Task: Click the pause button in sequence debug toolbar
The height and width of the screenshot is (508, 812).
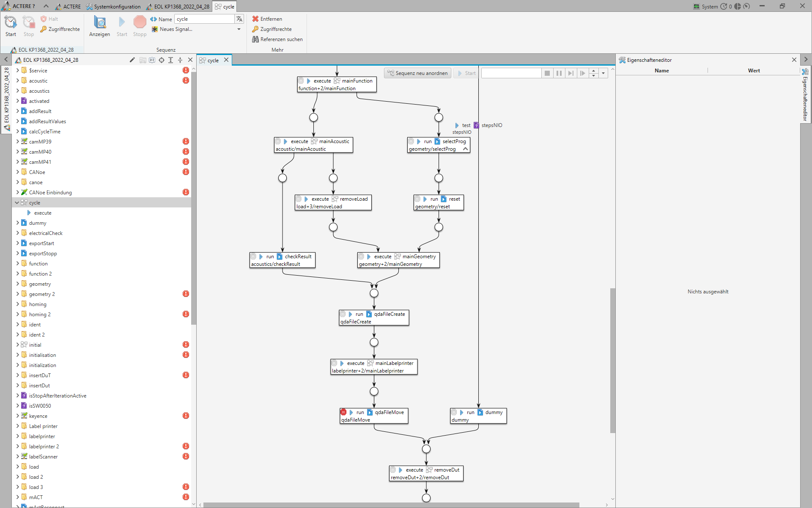Action: click(559, 73)
